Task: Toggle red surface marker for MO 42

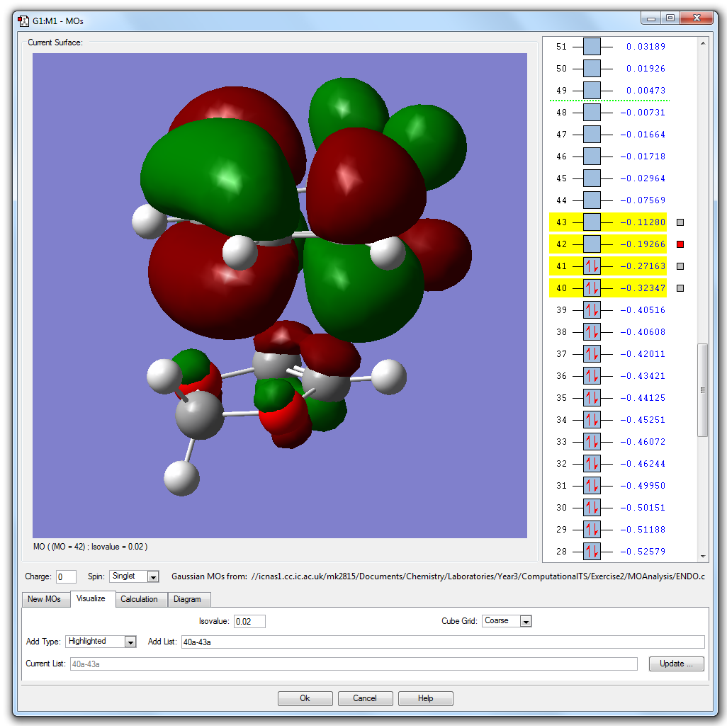Action: [x=680, y=244]
